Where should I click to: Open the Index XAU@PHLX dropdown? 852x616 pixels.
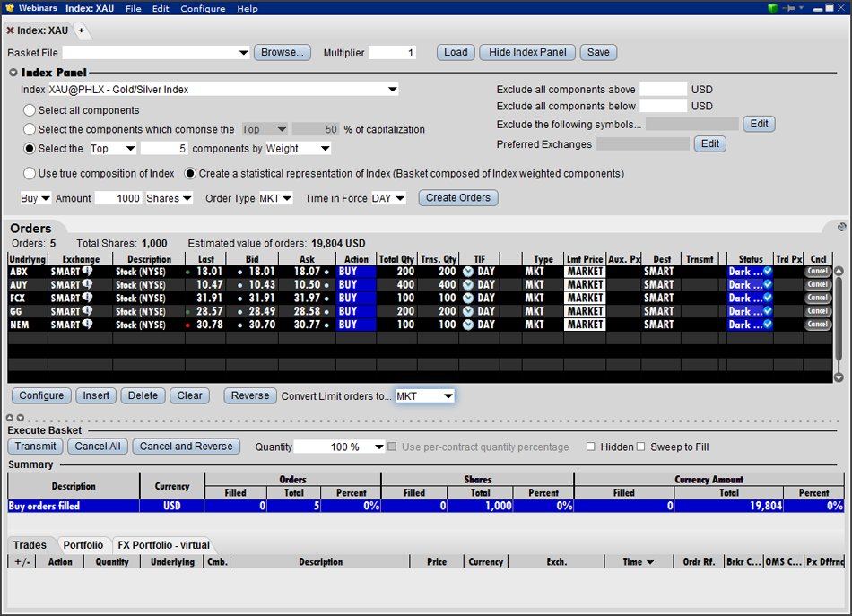coord(392,89)
